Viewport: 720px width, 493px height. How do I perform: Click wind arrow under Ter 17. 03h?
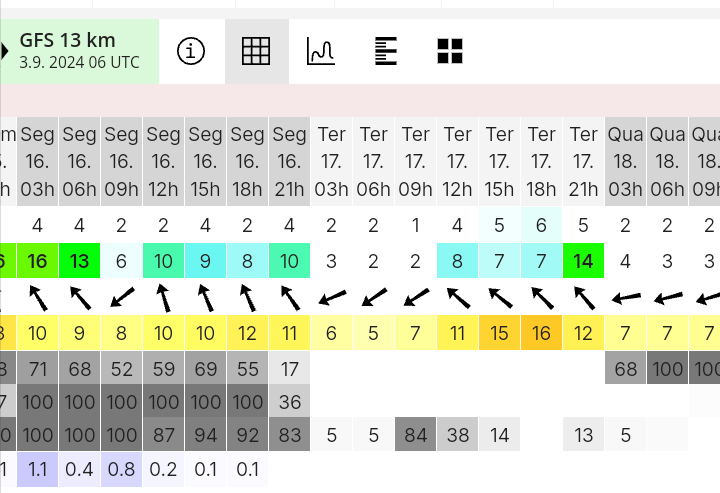pos(332,297)
